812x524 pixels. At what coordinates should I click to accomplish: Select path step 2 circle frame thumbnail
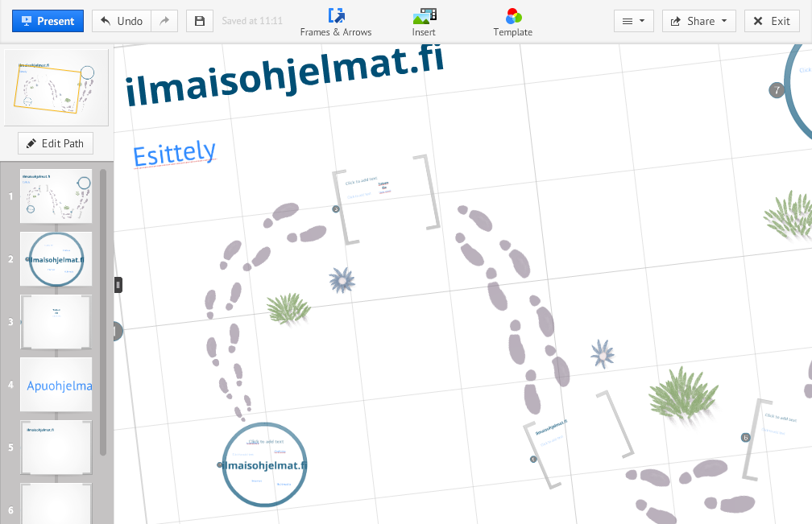[x=56, y=259]
